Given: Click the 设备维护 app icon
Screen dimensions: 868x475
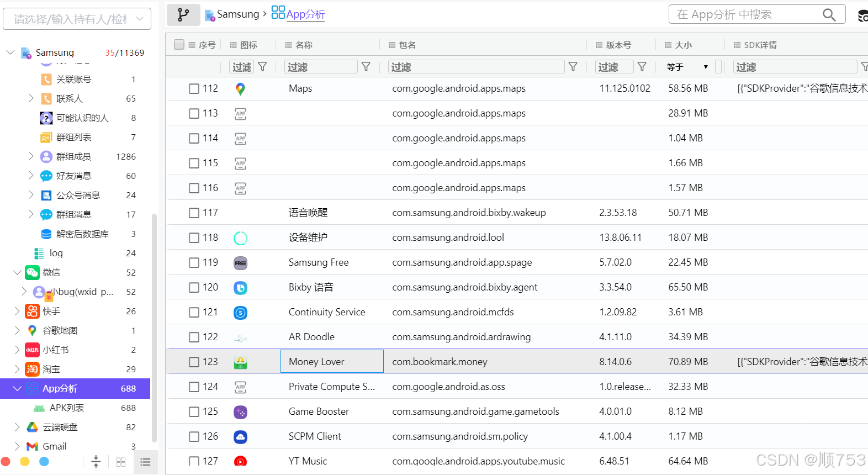Looking at the screenshot, I should (240, 238).
